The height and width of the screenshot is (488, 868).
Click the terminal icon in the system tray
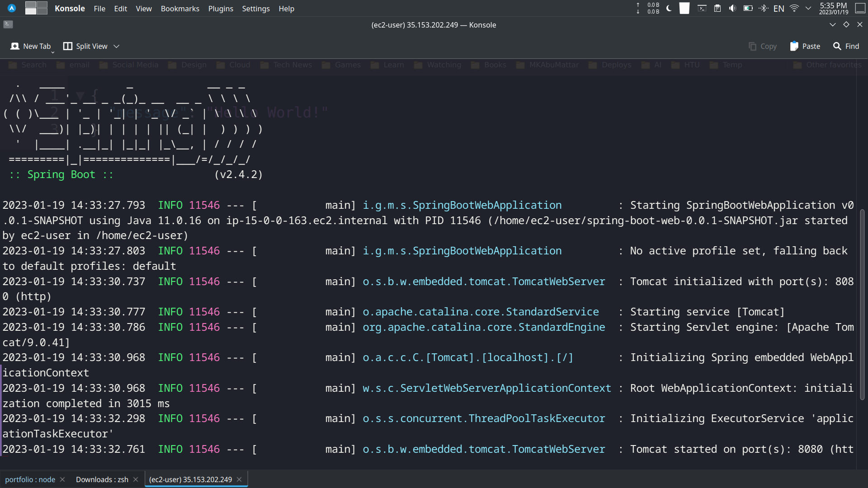click(702, 8)
